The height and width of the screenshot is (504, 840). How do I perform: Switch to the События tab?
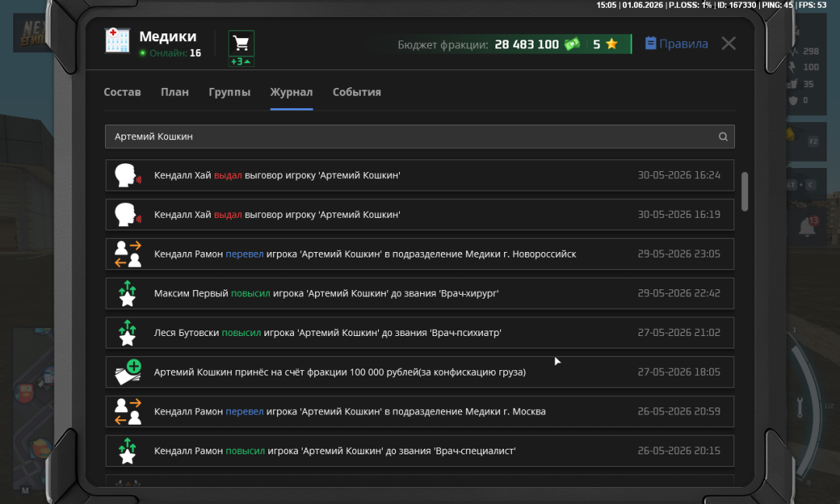(x=357, y=92)
